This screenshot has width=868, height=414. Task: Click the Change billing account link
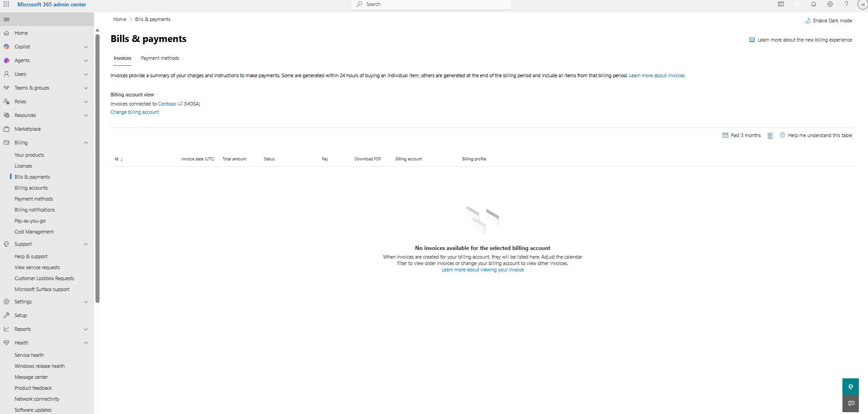point(135,112)
